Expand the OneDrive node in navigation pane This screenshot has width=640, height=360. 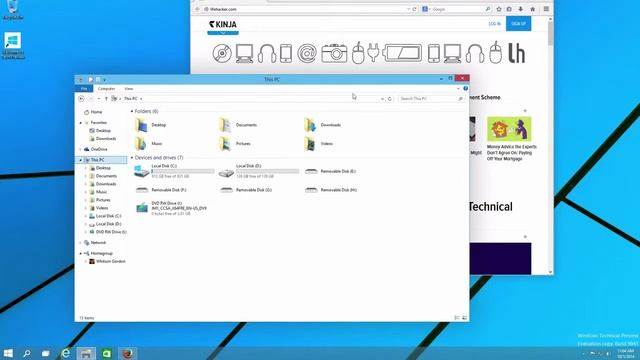[81, 149]
